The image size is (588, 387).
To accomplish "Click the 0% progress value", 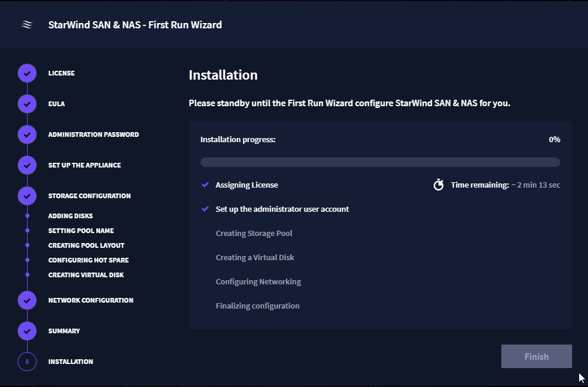I will click(554, 139).
